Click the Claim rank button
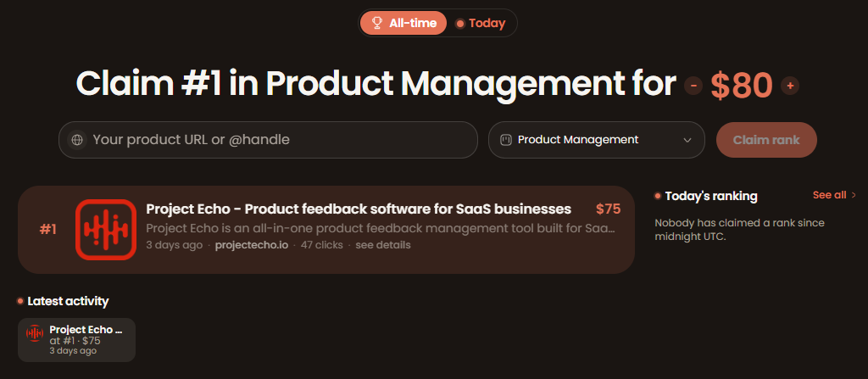The width and height of the screenshot is (868, 379). 766,140
